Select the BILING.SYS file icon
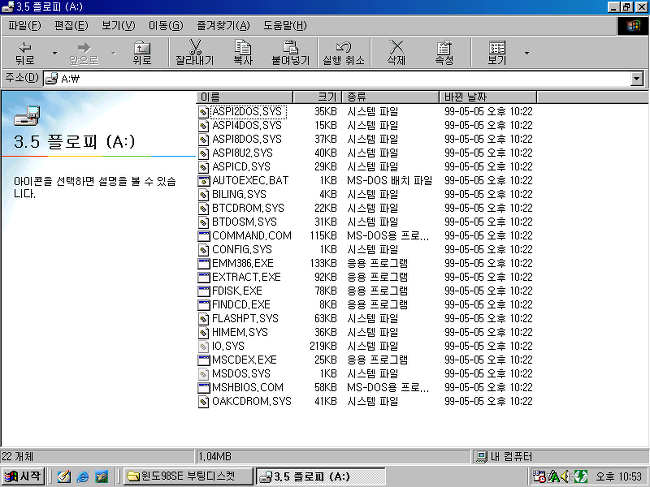This screenshot has width=650, height=487. tap(203, 194)
